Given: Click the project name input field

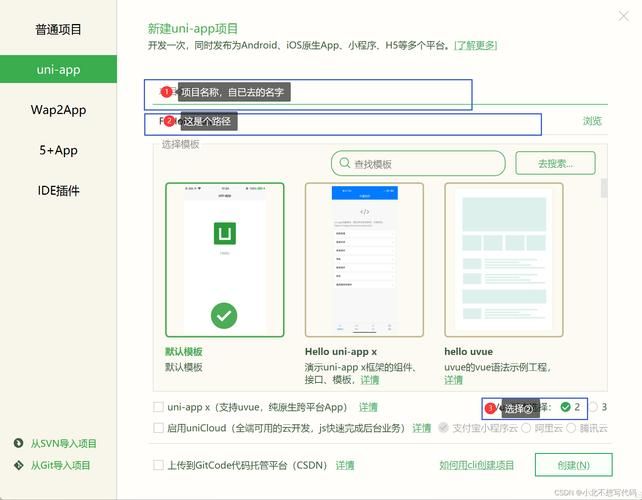Looking at the screenshot, I should 380,93.
